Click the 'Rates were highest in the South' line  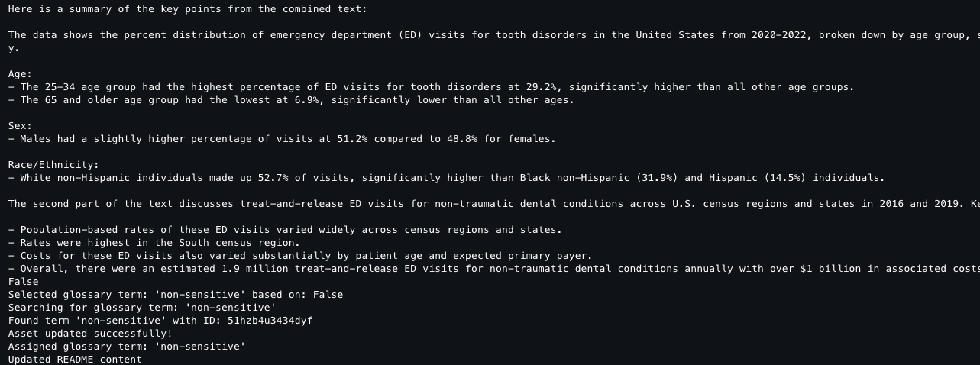(144, 243)
